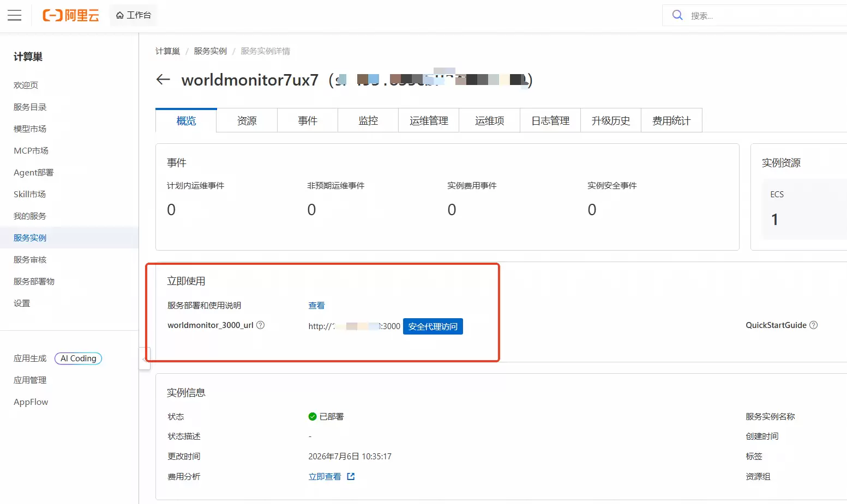Collapse the sidebar with the edge handle
This screenshot has width=847, height=504.
point(144,359)
